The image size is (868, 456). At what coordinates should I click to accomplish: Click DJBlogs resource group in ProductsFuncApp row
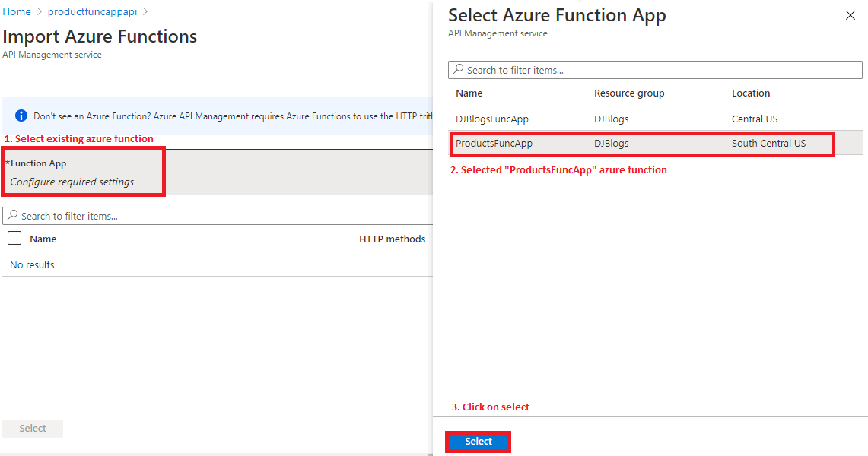611,143
